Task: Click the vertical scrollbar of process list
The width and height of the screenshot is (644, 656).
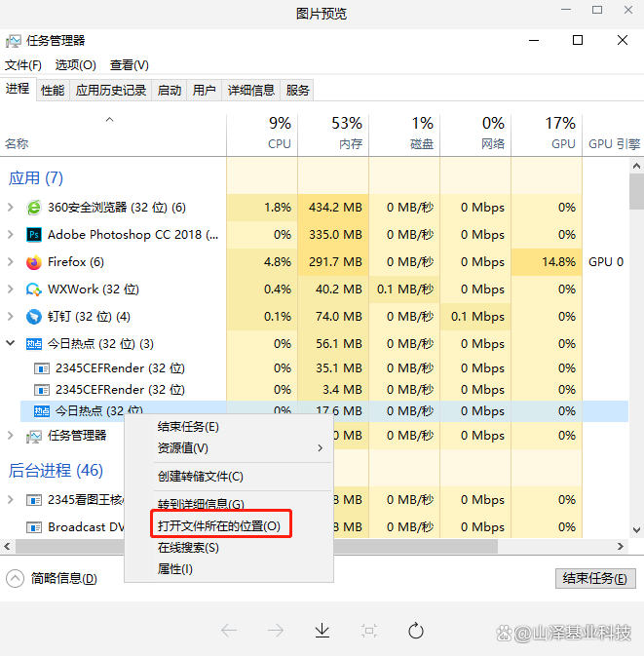Action: (636, 341)
